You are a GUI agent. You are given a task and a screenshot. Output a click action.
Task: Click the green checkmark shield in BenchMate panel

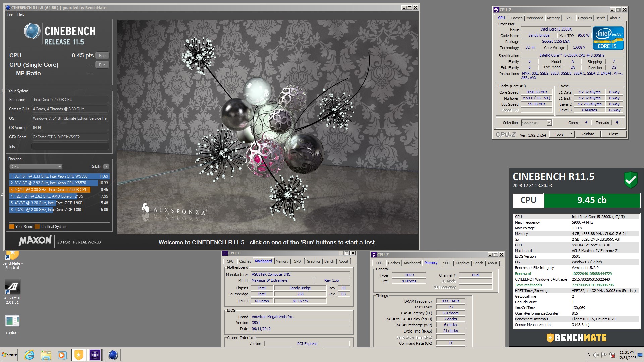tap(631, 180)
